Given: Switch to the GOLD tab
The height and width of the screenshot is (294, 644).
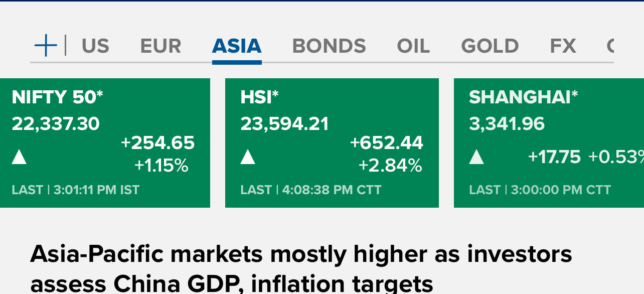Looking at the screenshot, I should tap(490, 46).
